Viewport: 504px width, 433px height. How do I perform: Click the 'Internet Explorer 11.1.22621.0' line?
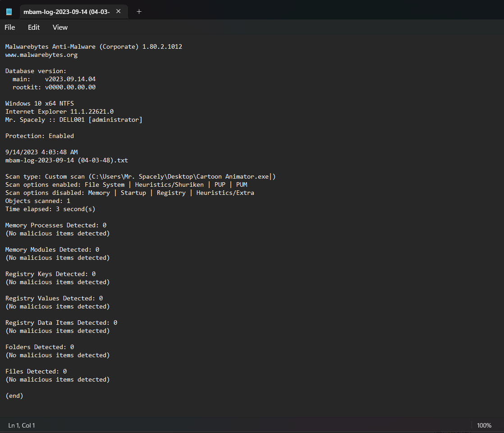tap(60, 111)
